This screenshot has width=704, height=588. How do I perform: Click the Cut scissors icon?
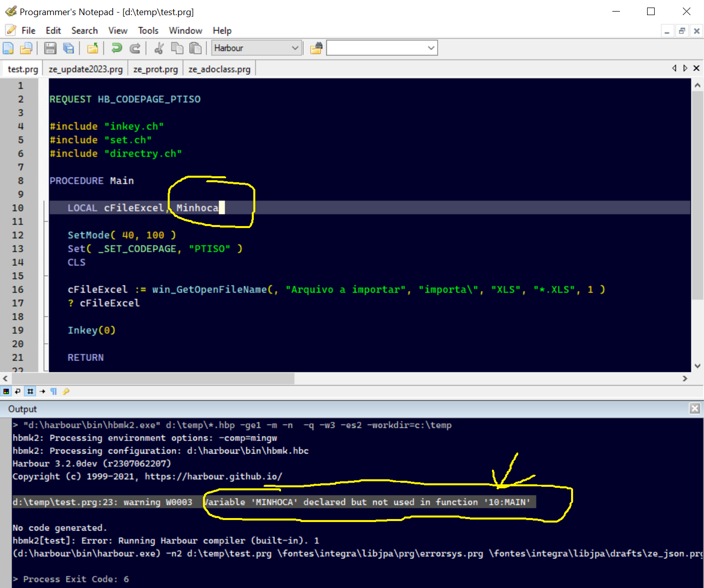159,48
